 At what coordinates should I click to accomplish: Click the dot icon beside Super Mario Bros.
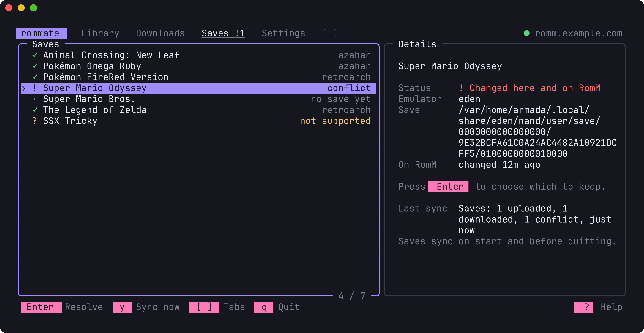(x=35, y=99)
